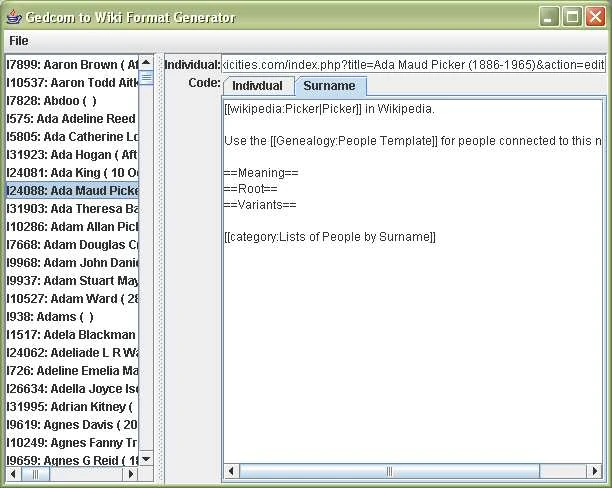Click the list scroll down arrow

pos(146,459)
